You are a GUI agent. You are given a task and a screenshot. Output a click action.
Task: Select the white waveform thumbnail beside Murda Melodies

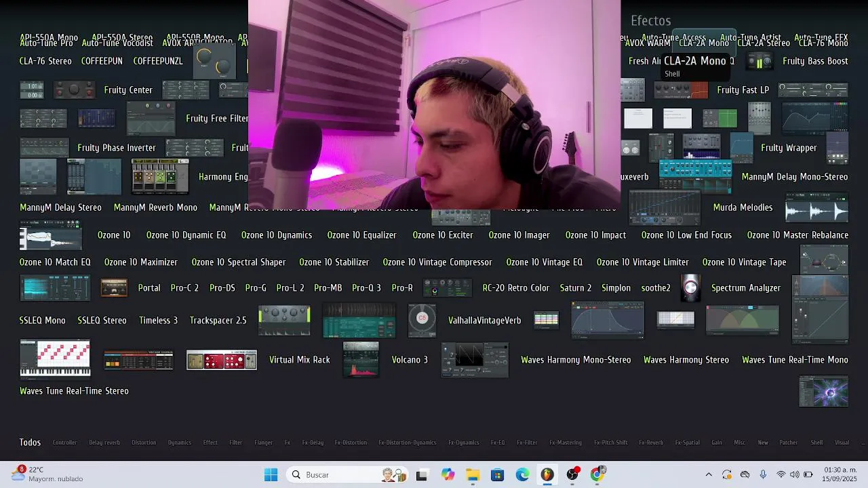(816, 207)
